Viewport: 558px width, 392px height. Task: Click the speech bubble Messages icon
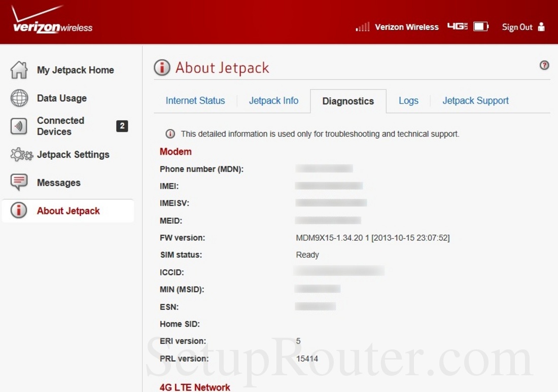[x=19, y=182]
